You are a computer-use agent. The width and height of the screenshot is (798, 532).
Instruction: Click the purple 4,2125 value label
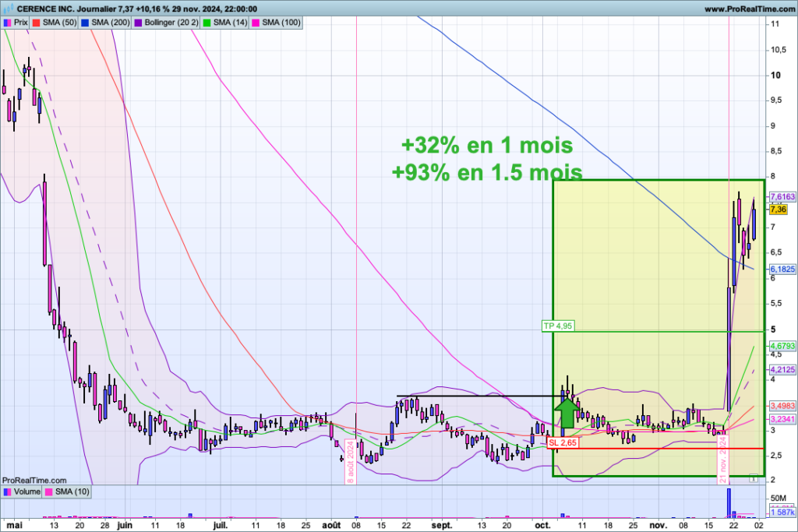tap(782, 369)
